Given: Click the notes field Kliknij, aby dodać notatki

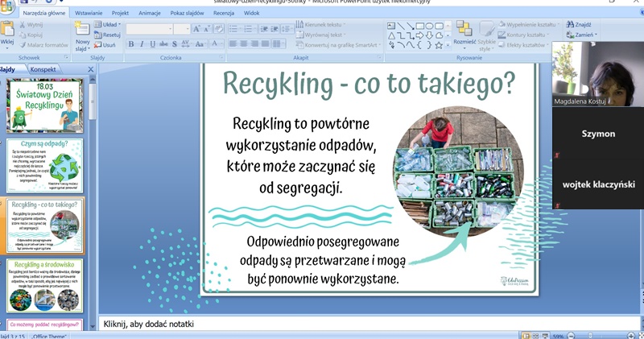Looking at the screenshot, I should click(369, 324).
